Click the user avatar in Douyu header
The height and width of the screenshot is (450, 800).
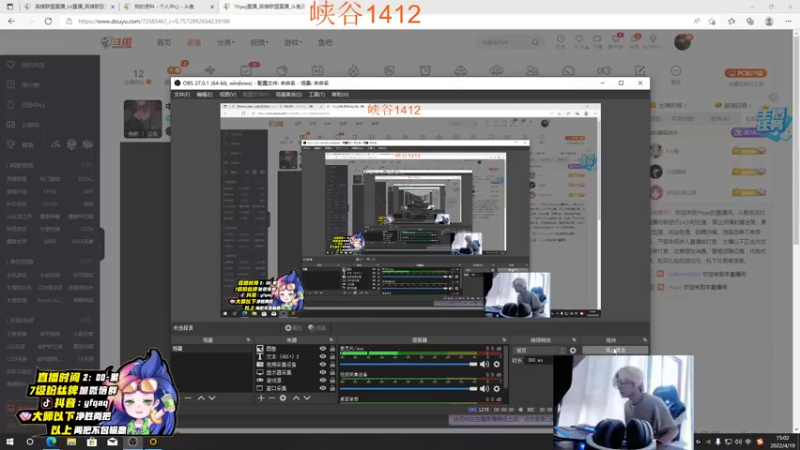click(683, 42)
